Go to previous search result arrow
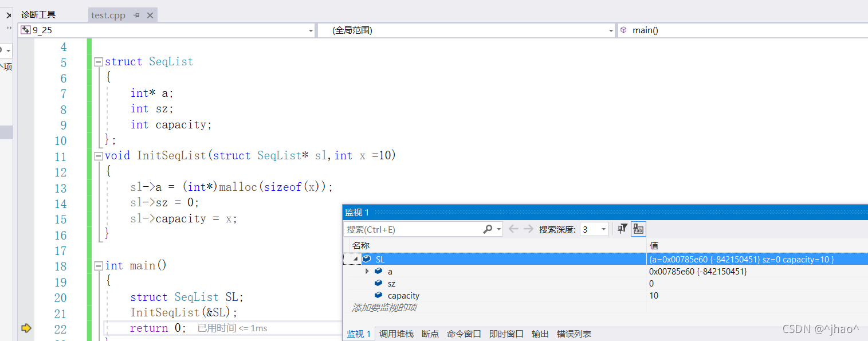Viewport: 868px width, 341px height. [x=513, y=229]
